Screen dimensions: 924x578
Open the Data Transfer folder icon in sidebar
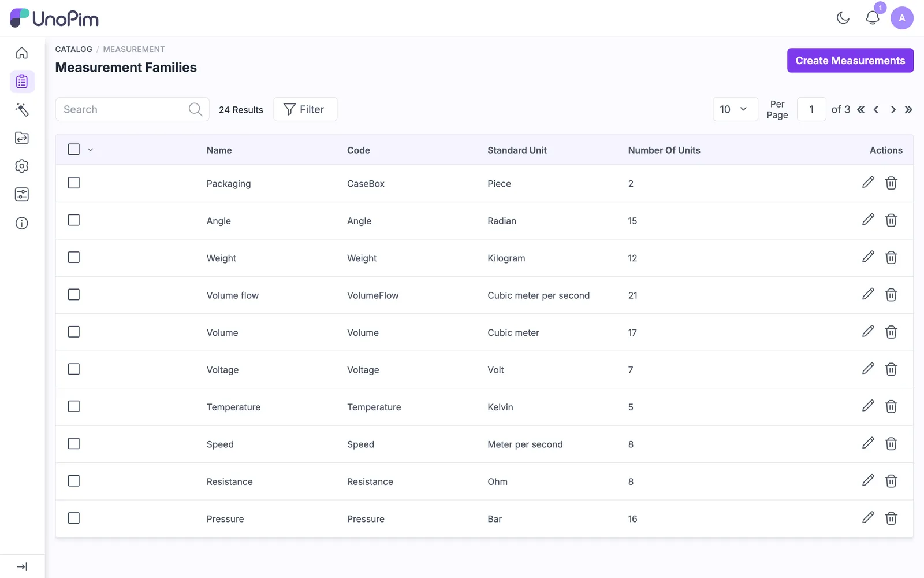click(22, 138)
